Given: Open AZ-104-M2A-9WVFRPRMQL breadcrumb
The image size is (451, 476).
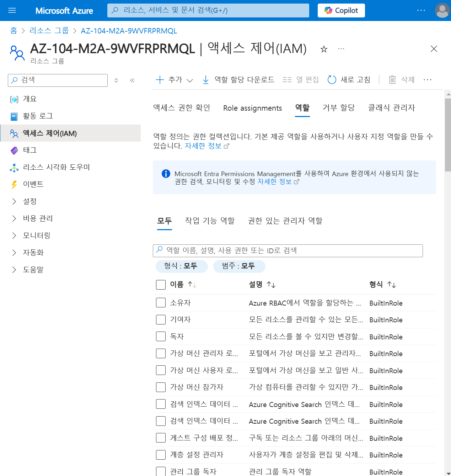Looking at the screenshot, I should click(x=129, y=31).
